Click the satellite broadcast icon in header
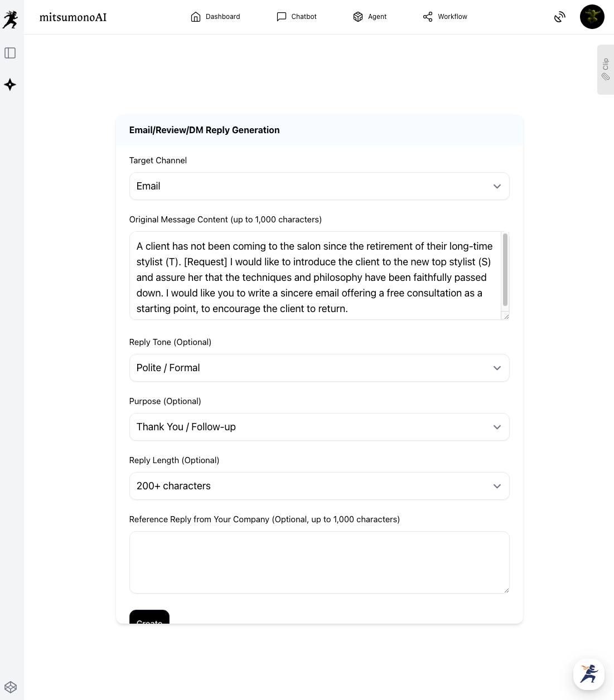This screenshot has height=700, width=614. tap(559, 17)
